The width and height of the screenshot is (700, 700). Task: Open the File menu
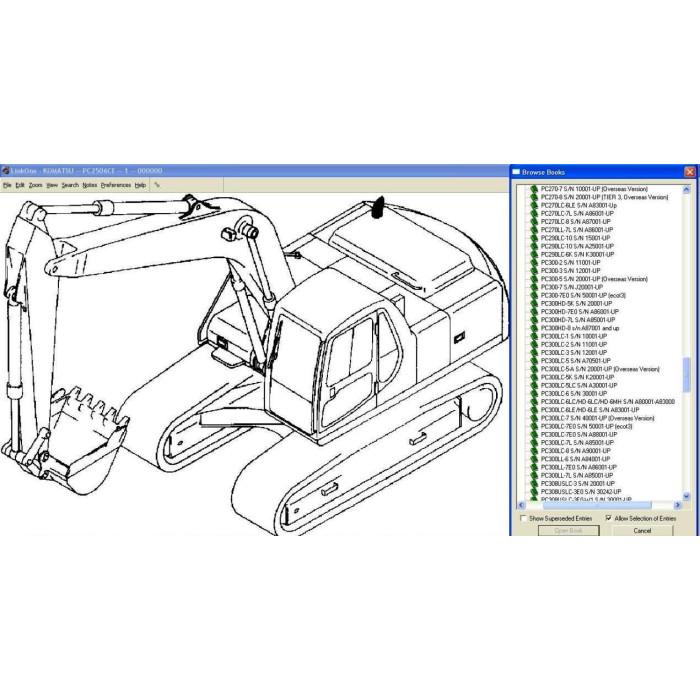pos(7,185)
